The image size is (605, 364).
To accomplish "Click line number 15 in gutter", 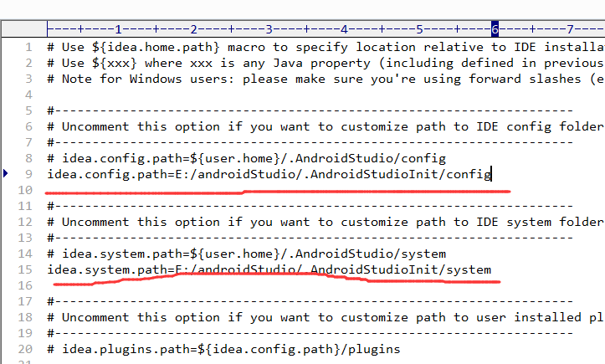I will (25, 269).
